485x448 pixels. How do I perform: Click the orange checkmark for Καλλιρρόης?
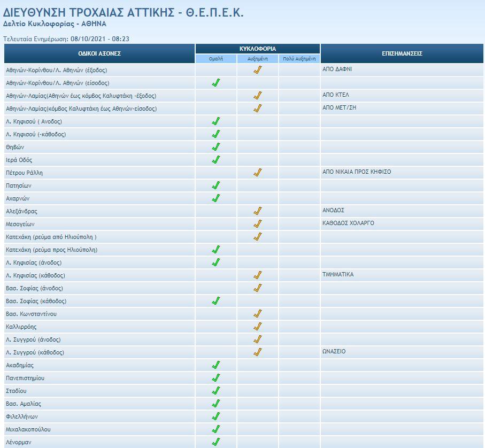(258, 327)
